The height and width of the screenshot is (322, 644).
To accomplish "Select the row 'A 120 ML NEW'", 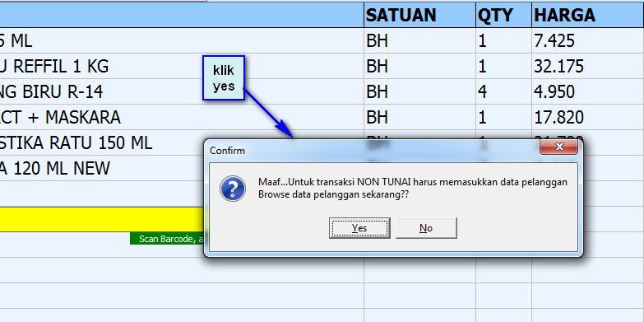I will coord(182,168).
